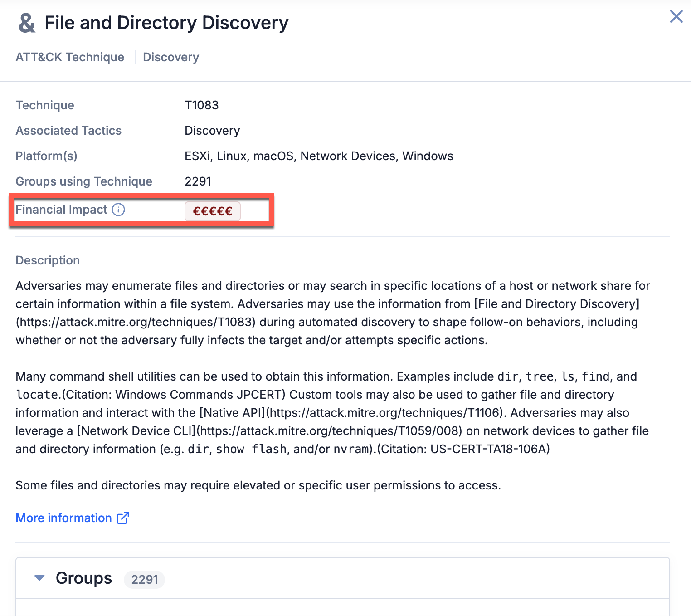Click the Description heading
The height and width of the screenshot is (616, 691).
[48, 260]
